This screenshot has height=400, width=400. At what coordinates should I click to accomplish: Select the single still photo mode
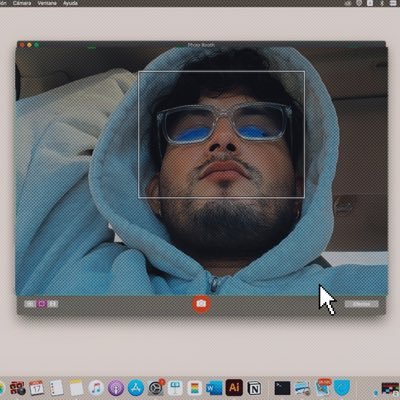point(41,304)
